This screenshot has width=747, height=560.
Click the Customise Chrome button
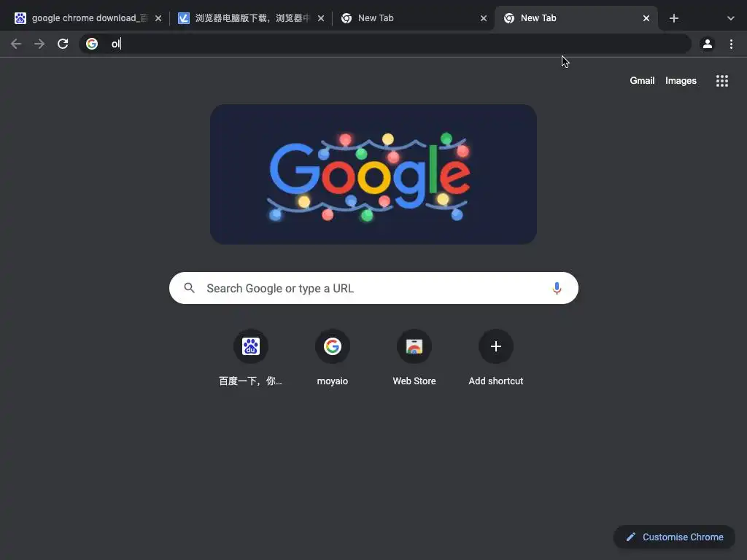tap(674, 537)
